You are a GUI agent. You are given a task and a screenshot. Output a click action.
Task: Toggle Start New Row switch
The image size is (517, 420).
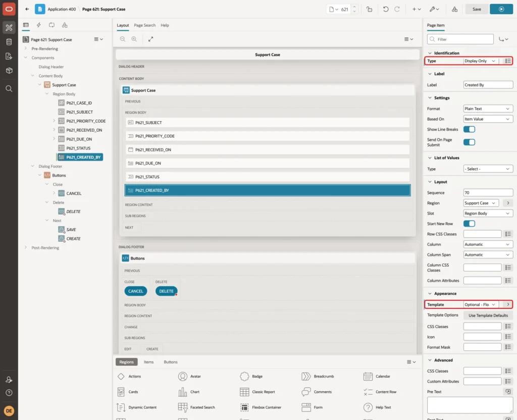(469, 224)
